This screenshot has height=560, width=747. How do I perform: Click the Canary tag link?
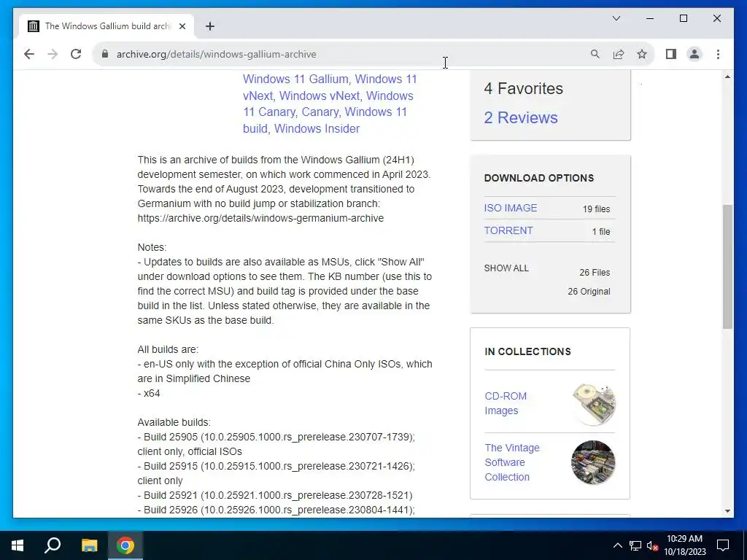coord(320,112)
